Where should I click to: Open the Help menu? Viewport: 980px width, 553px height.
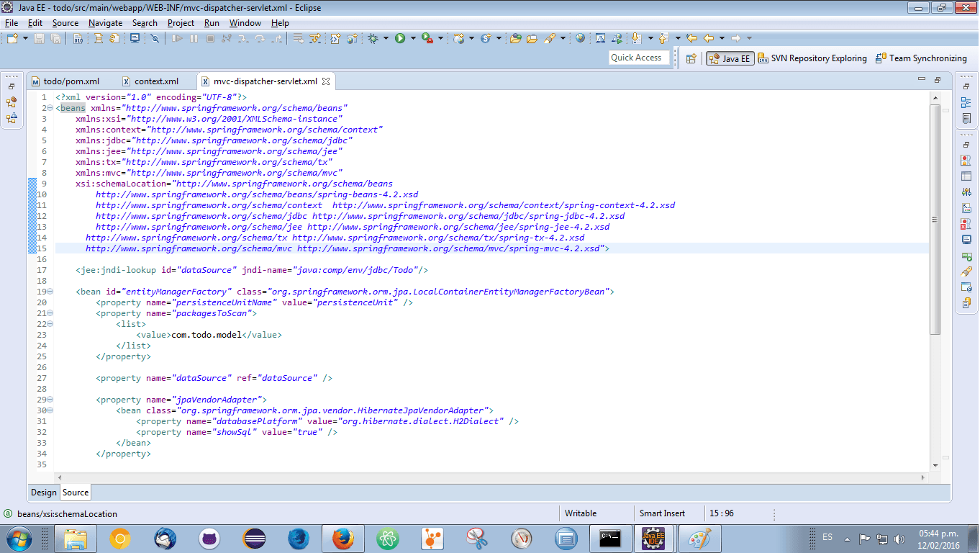point(280,23)
